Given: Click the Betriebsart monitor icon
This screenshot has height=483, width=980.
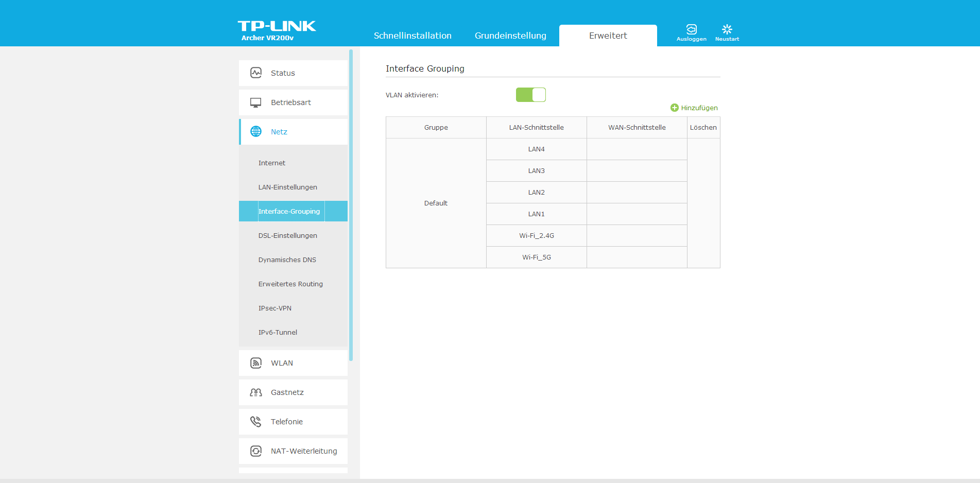Looking at the screenshot, I should click(x=256, y=102).
